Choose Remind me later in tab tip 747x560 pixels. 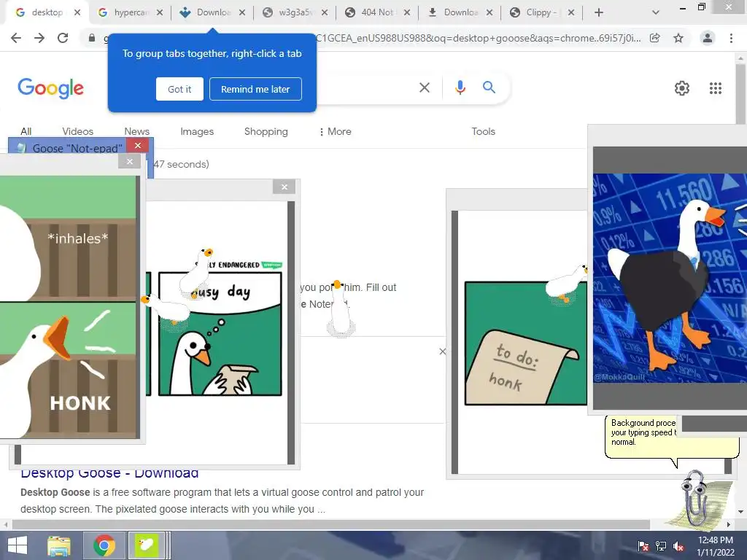pos(255,89)
